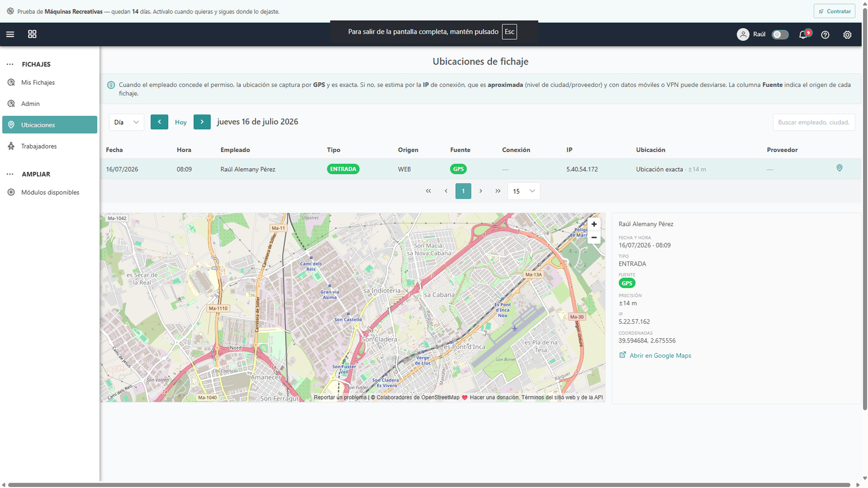Click the Hoy button
Viewport: 868px width, 488px height.
pyautogui.click(x=181, y=123)
